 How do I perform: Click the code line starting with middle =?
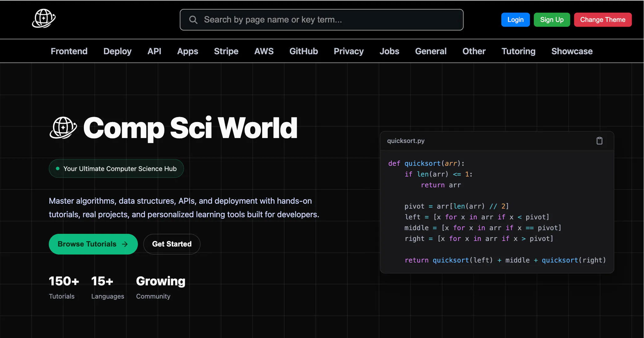pos(483,228)
